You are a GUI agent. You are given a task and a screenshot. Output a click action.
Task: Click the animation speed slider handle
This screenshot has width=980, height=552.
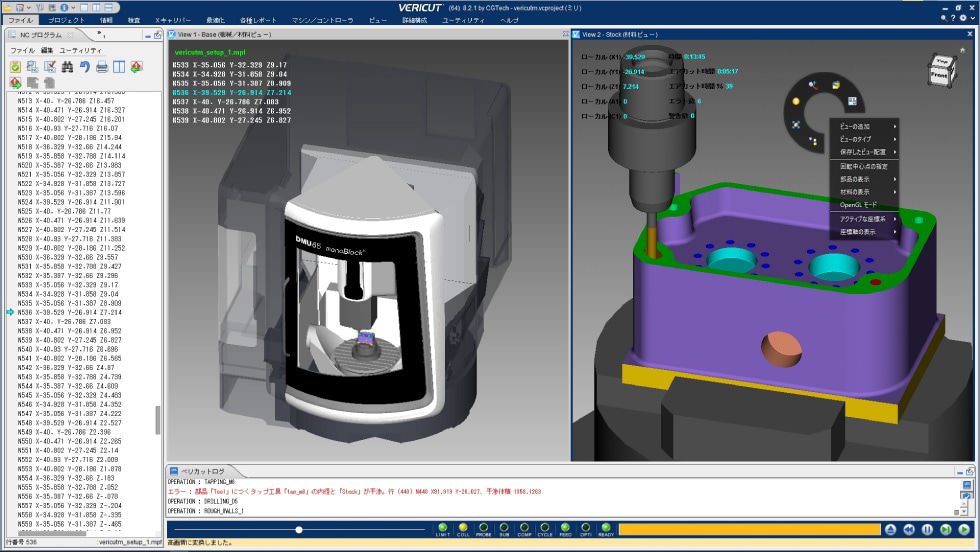coord(298,529)
